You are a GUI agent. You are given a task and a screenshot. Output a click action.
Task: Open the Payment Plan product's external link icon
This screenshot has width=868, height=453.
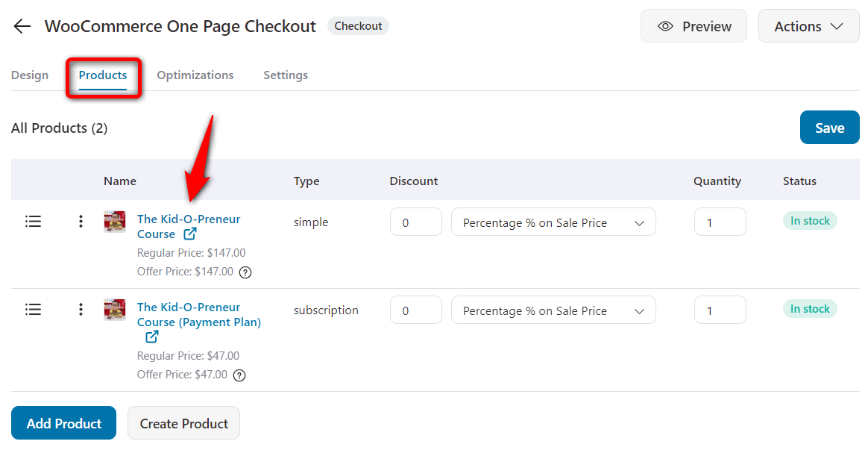[x=151, y=337]
